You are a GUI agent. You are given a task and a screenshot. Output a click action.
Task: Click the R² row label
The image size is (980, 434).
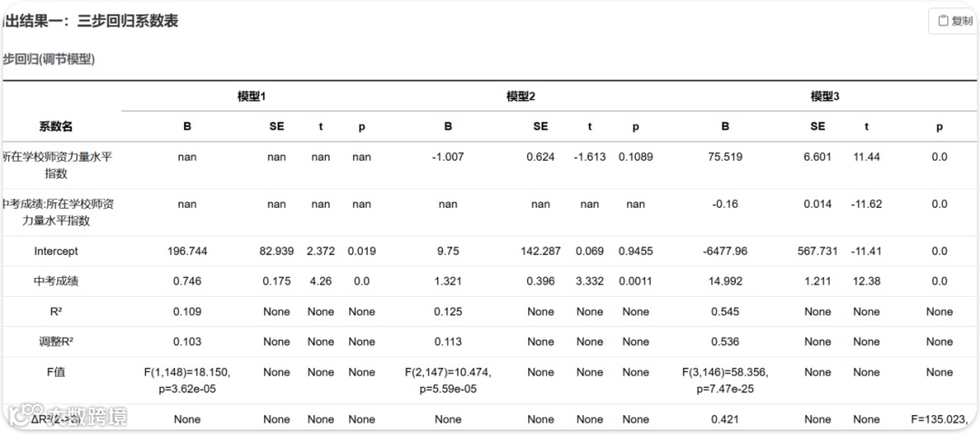tap(56, 311)
